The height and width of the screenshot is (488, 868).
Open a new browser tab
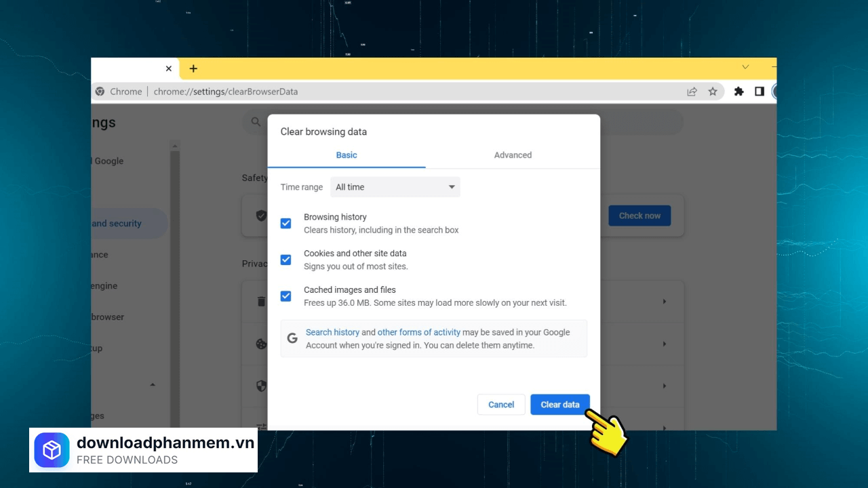(193, 68)
